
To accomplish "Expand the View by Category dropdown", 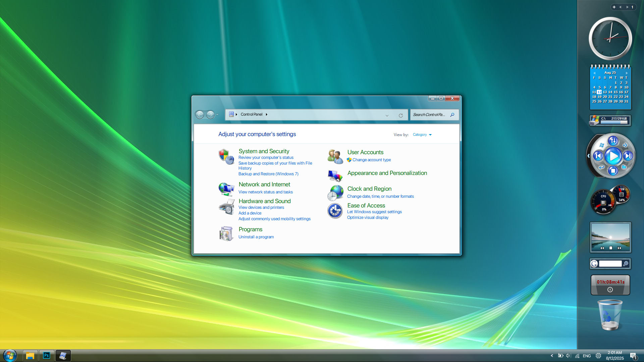I will [x=422, y=135].
